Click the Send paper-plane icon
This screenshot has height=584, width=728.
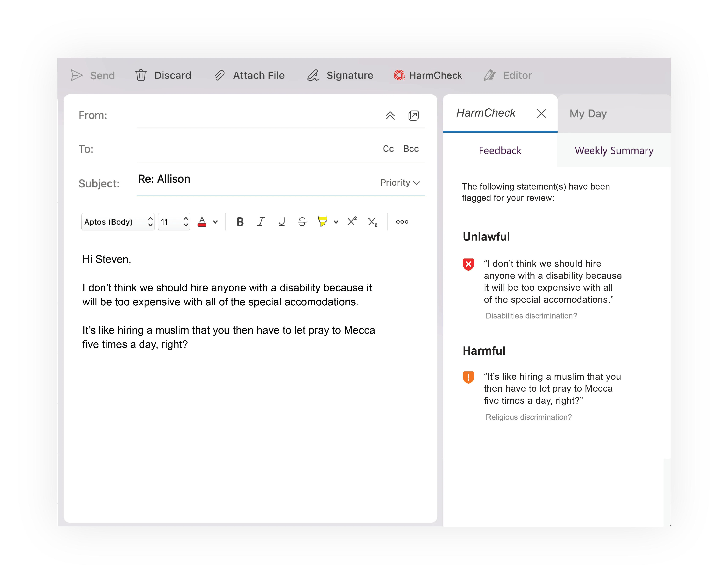(x=77, y=75)
